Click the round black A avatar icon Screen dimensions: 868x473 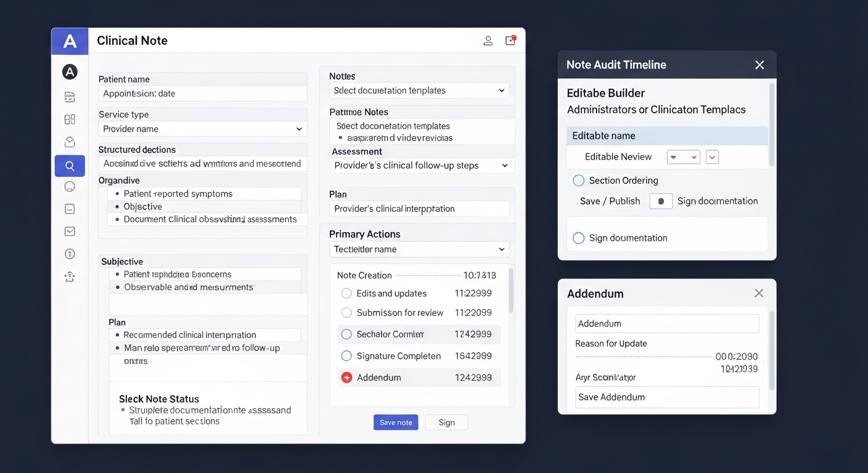[x=70, y=72]
